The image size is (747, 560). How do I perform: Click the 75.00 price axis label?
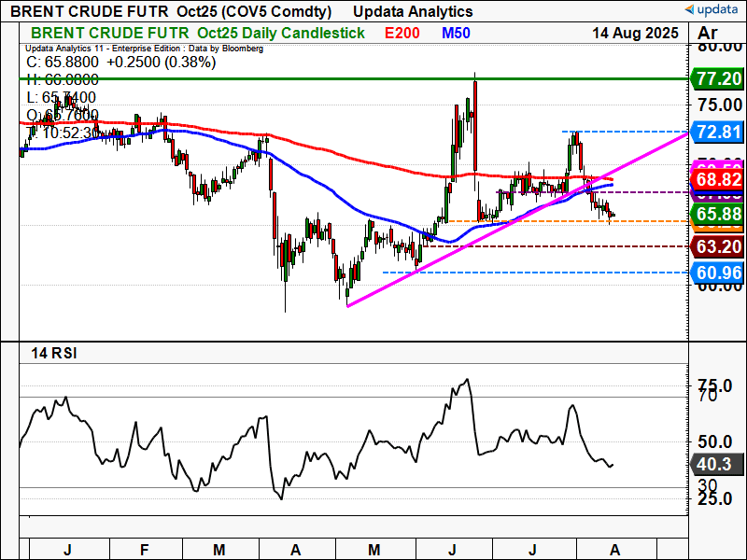click(x=719, y=105)
